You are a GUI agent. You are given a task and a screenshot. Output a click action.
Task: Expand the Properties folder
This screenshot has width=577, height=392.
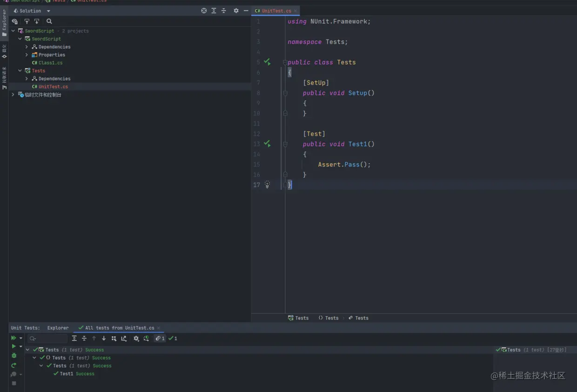click(x=27, y=55)
